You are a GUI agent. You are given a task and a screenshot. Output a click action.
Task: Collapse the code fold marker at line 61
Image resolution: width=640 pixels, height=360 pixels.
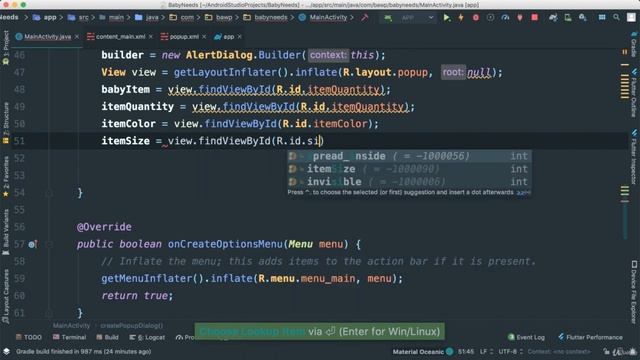tap(49, 313)
